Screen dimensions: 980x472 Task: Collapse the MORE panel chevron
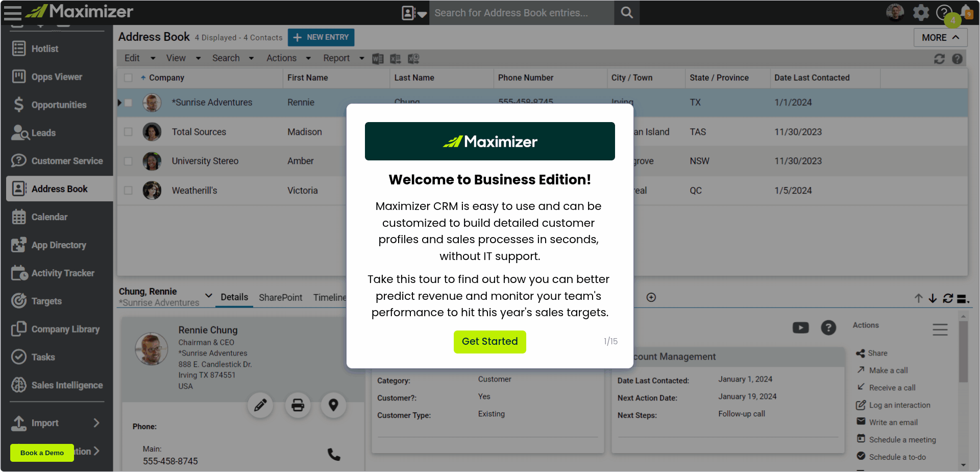[x=940, y=37]
